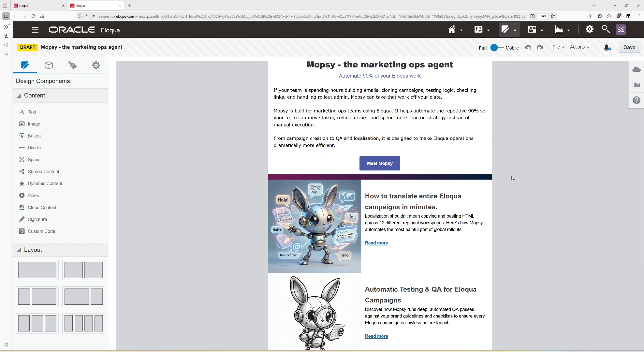
Task: Click the 'Automate 90% of your Eloqua work' subtitle
Action: click(380, 76)
